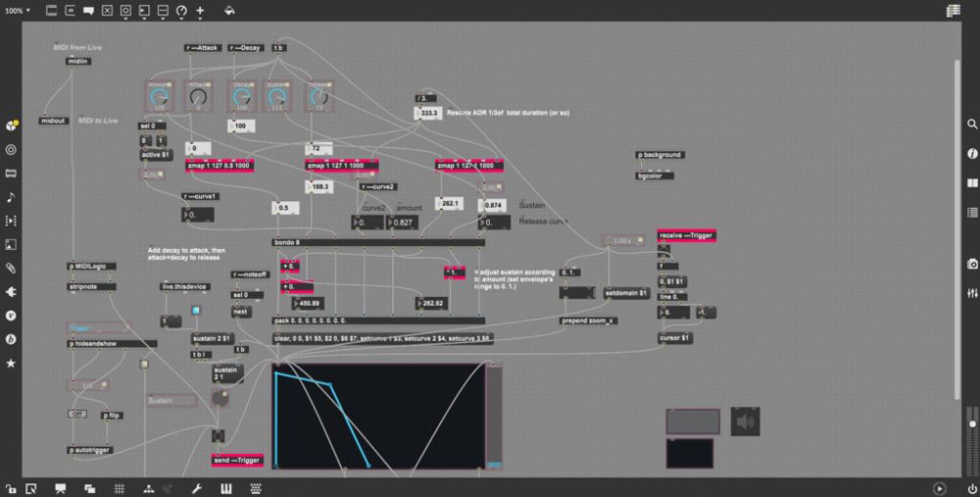Click the Images browser sidebar icon
Viewport: 980px width, 497px height.
[11, 244]
